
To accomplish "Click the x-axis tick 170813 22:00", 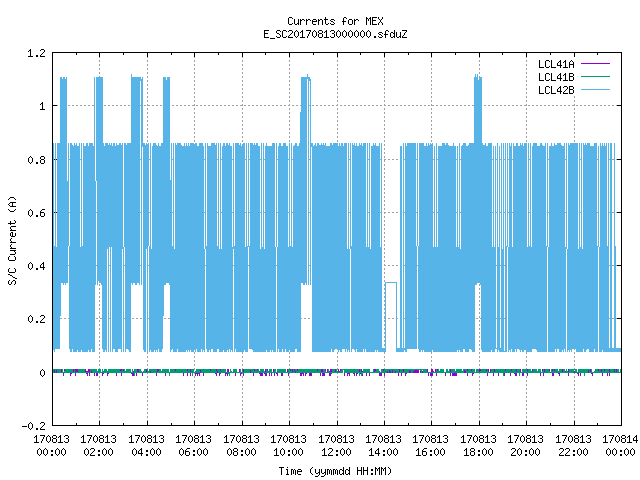I will 573,446.
